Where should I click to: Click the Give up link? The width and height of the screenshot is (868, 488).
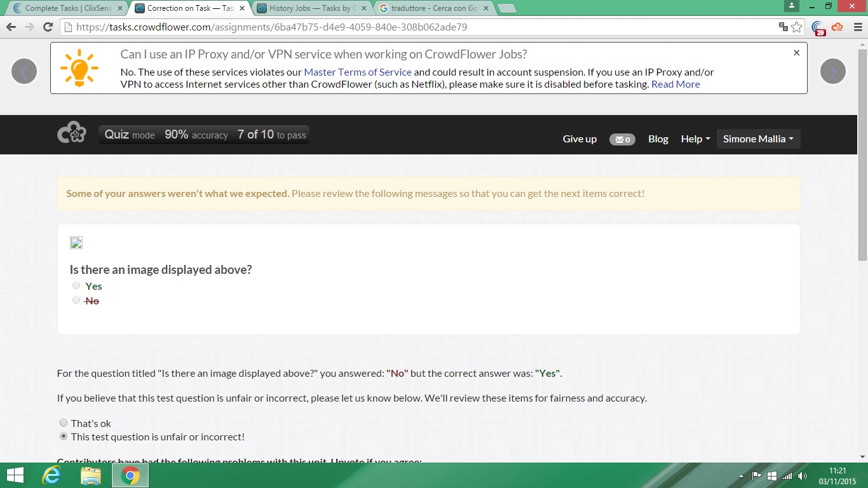tap(580, 139)
